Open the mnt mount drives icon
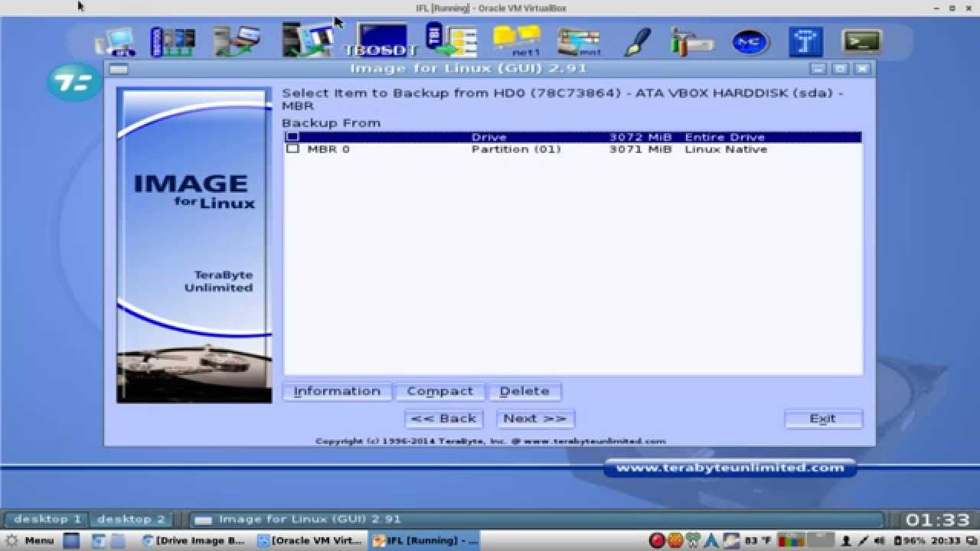The image size is (980, 551). (580, 42)
